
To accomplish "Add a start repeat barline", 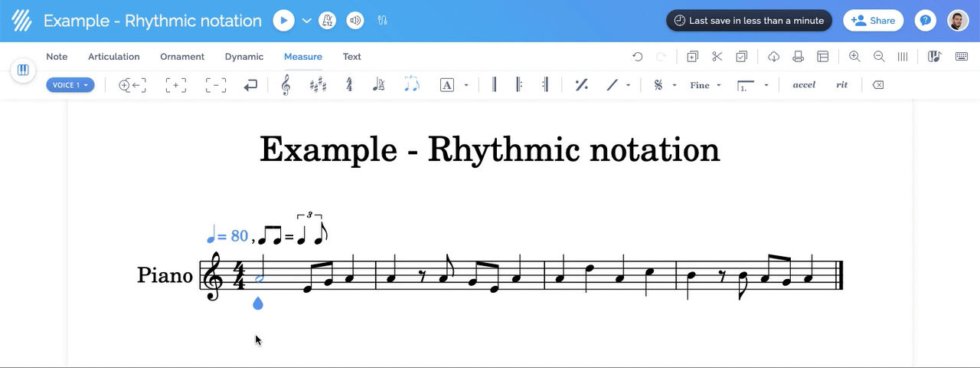I will 519,85.
